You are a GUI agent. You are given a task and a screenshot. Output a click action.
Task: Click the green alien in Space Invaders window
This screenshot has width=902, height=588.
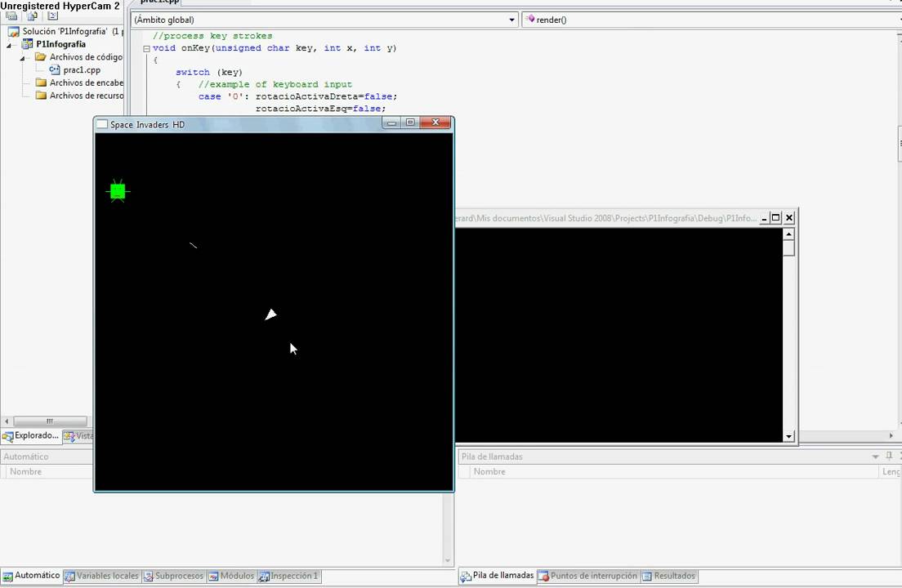(x=118, y=191)
